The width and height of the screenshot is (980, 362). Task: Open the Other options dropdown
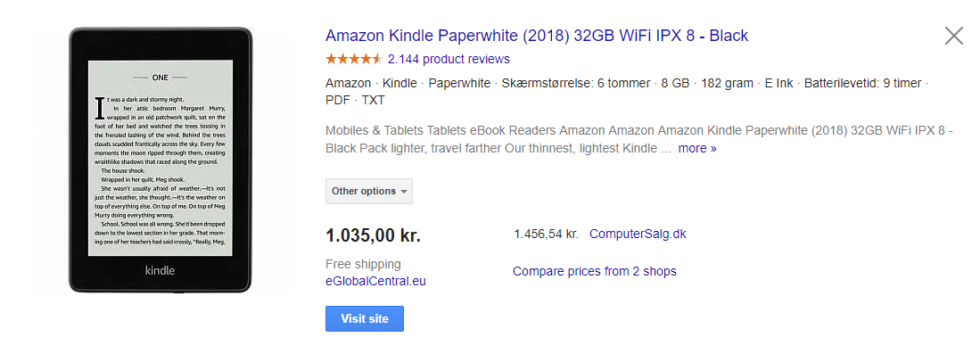369,192
